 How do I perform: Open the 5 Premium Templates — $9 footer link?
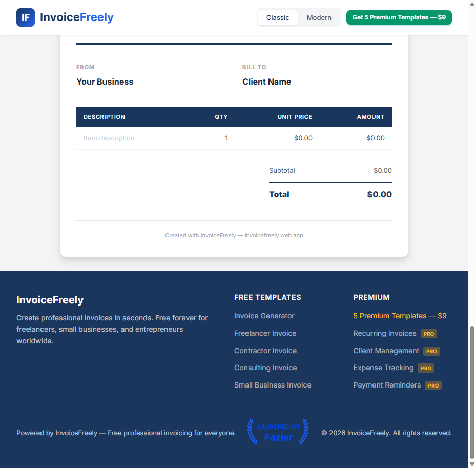tap(400, 316)
